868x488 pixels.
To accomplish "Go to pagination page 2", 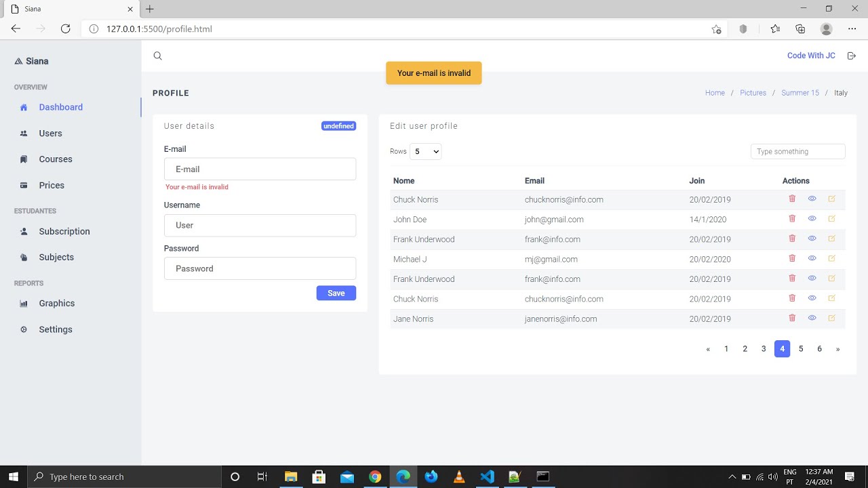I will (x=745, y=348).
